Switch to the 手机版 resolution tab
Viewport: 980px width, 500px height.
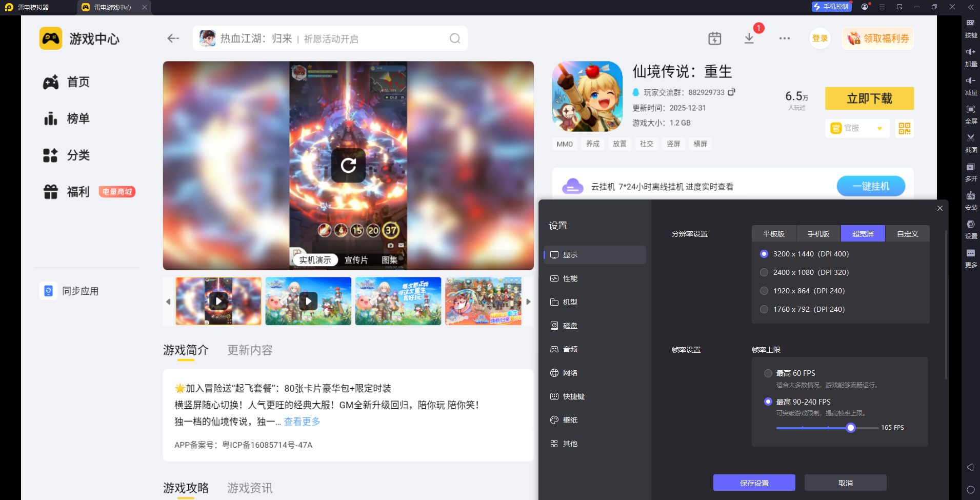click(x=818, y=233)
